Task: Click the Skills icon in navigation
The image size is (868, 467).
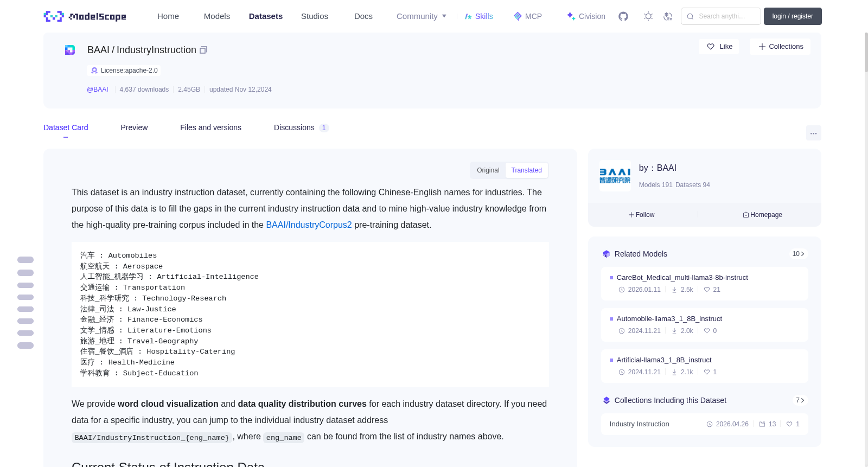Action: tap(468, 16)
